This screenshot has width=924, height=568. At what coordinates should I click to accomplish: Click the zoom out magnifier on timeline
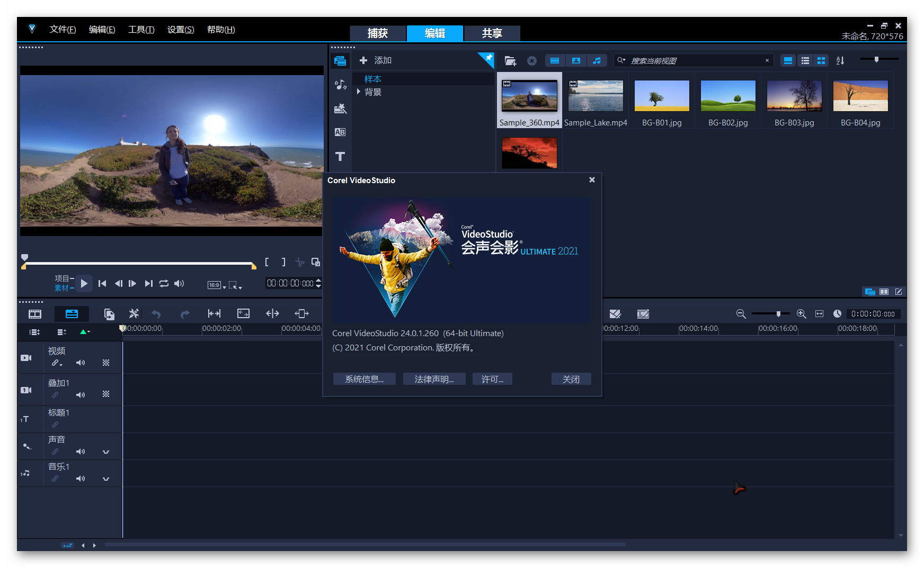click(741, 314)
